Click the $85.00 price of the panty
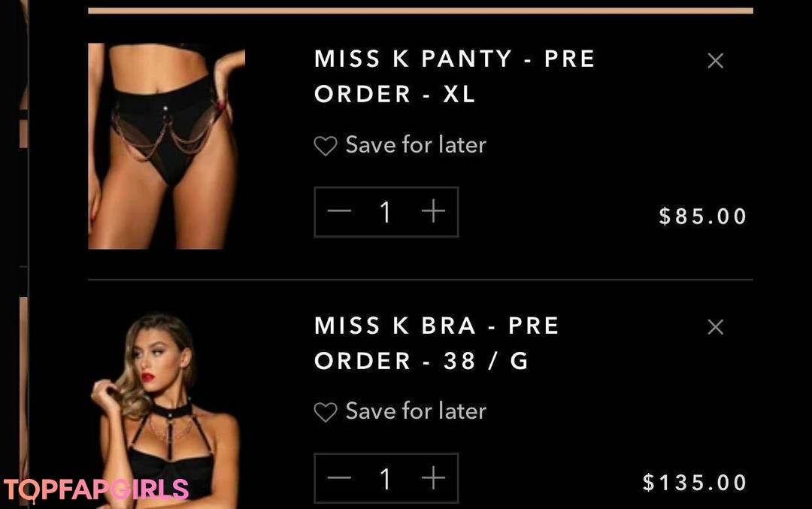Image resolution: width=812 pixels, height=509 pixels. (x=702, y=216)
